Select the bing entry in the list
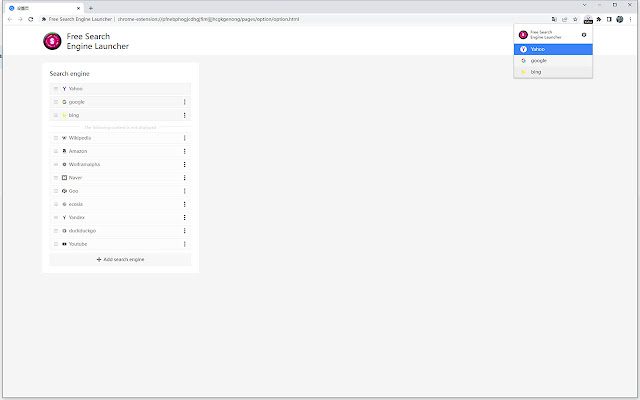The width and height of the screenshot is (640, 400). [x=120, y=116]
